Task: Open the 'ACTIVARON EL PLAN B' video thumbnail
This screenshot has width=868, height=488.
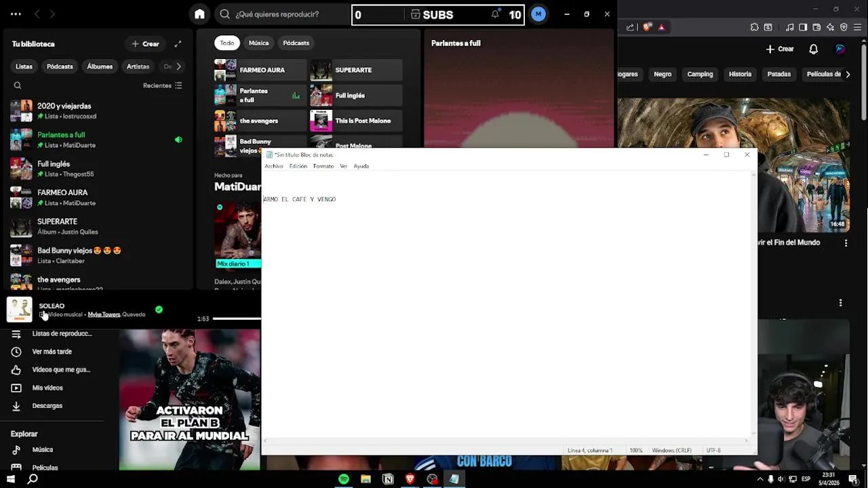Action: [x=190, y=400]
